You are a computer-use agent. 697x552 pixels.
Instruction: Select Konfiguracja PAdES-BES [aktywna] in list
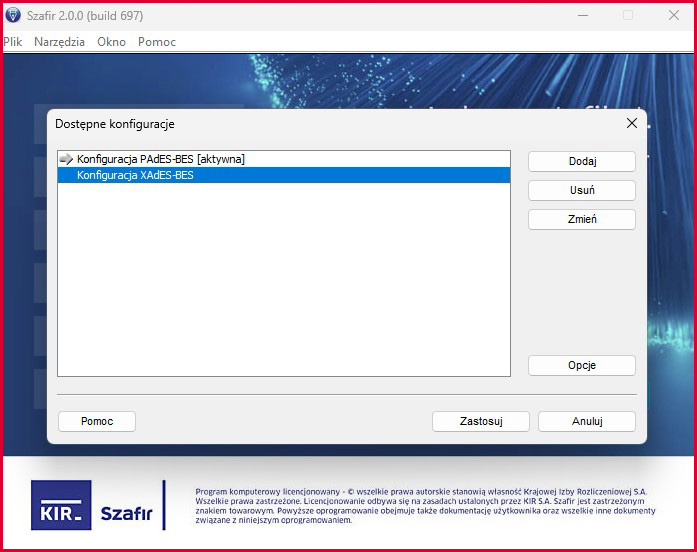point(284,159)
